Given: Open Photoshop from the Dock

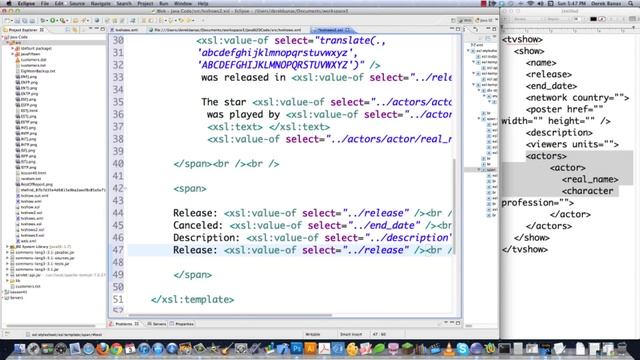Looking at the screenshot, I should tap(297, 349).
